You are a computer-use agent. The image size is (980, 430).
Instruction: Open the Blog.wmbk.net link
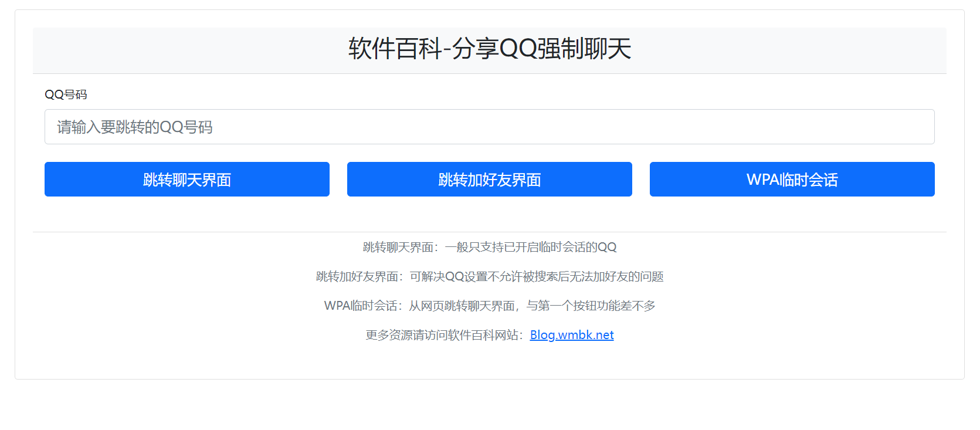coord(571,335)
